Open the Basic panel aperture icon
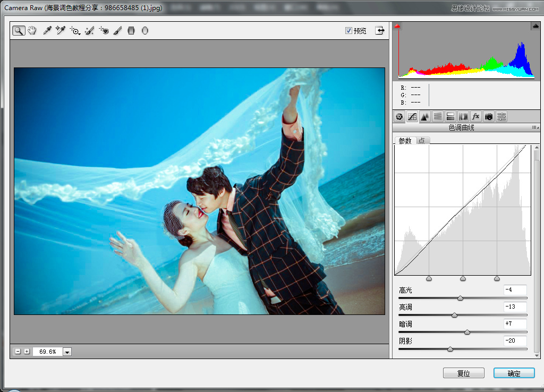Screen dimensions: 544x392 coord(399,117)
